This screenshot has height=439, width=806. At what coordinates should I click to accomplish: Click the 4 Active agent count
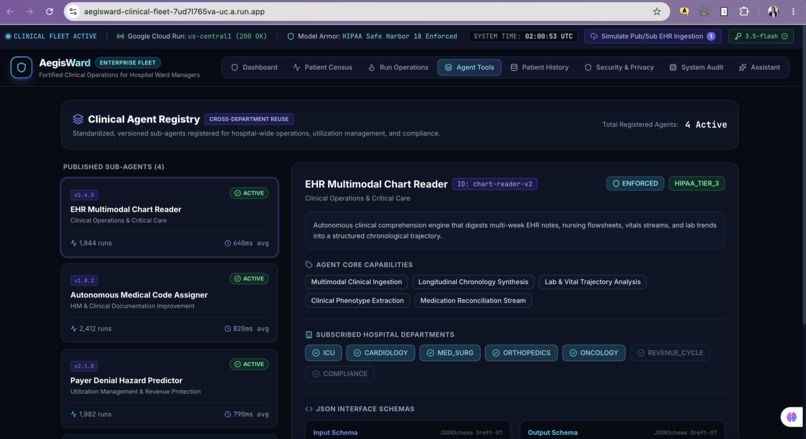[x=706, y=125]
